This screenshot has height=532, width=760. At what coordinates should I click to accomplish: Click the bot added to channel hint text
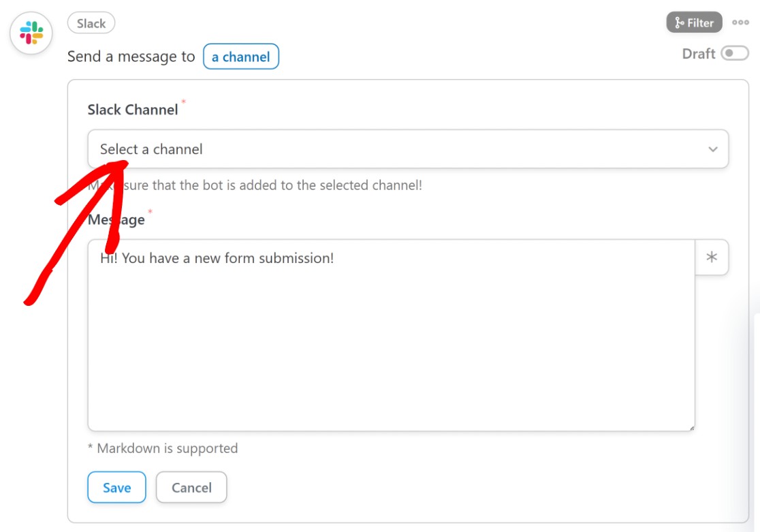pyautogui.click(x=255, y=185)
